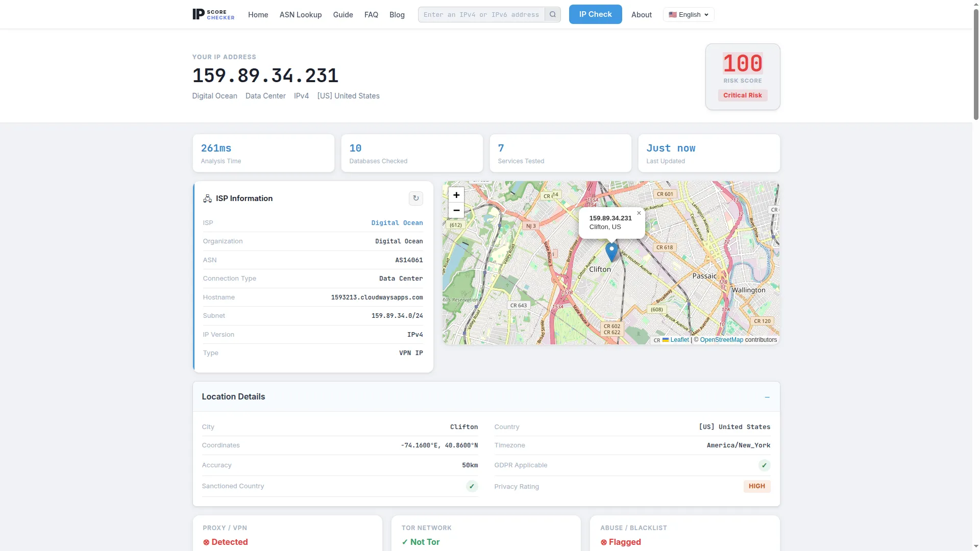The width and height of the screenshot is (980, 551).
Task: Open the English language dropdown
Action: coord(689,15)
